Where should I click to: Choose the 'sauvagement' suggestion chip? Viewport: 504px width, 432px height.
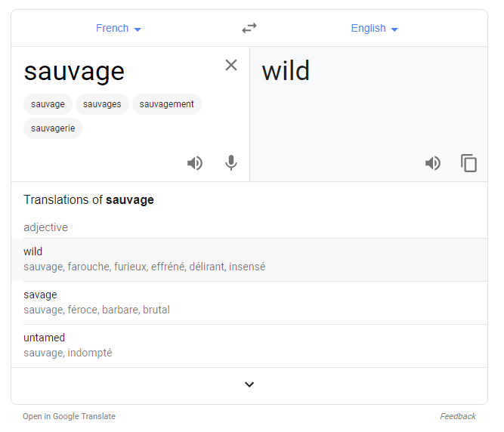tap(167, 104)
